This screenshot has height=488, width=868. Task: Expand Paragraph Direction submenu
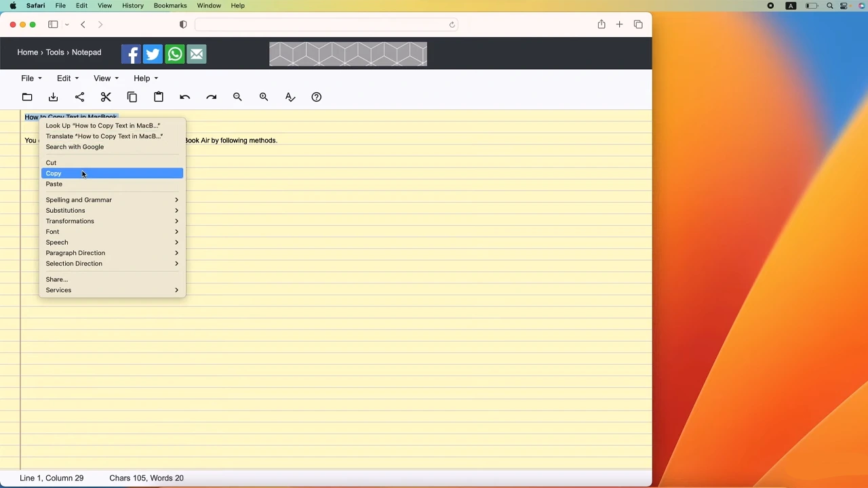point(112,253)
